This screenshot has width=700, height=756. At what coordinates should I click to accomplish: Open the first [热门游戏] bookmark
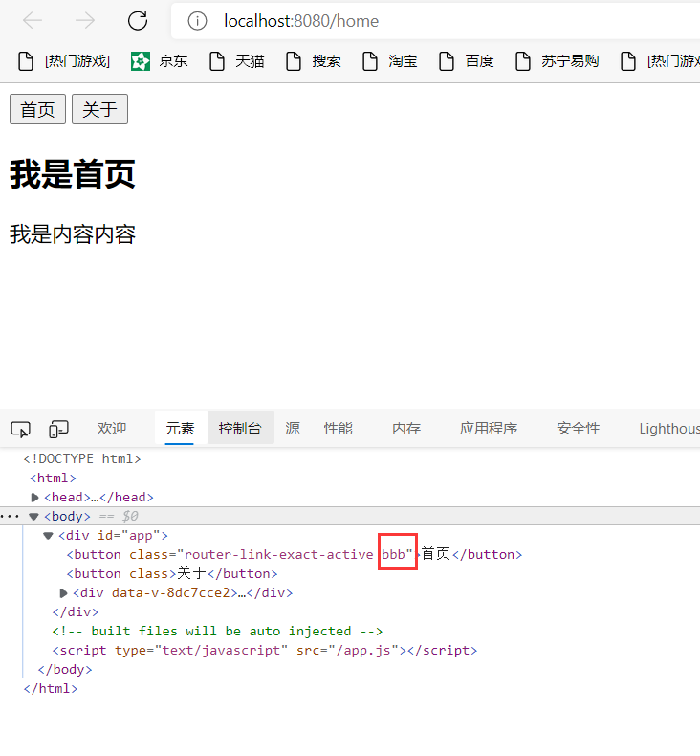click(64, 61)
